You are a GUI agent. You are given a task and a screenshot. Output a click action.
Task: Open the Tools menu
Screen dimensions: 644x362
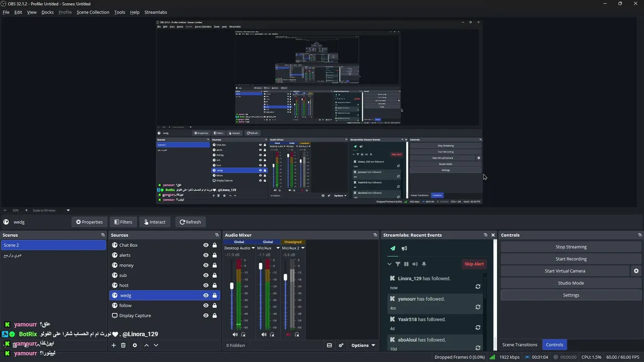[x=120, y=12]
